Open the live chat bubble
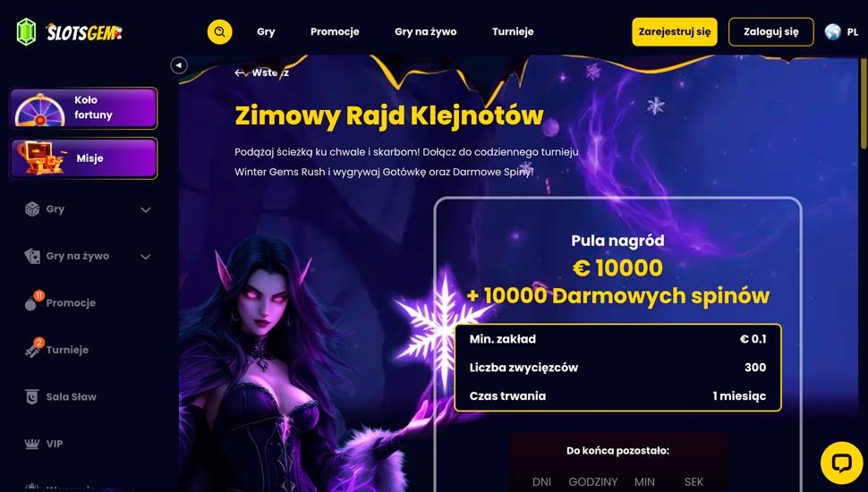The image size is (868, 492). pyautogui.click(x=841, y=462)
